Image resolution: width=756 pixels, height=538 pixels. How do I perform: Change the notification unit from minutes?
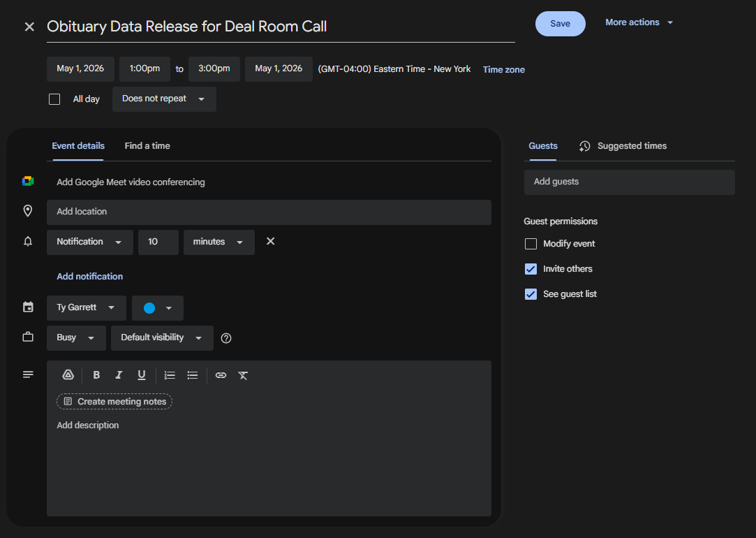(218, 242)
